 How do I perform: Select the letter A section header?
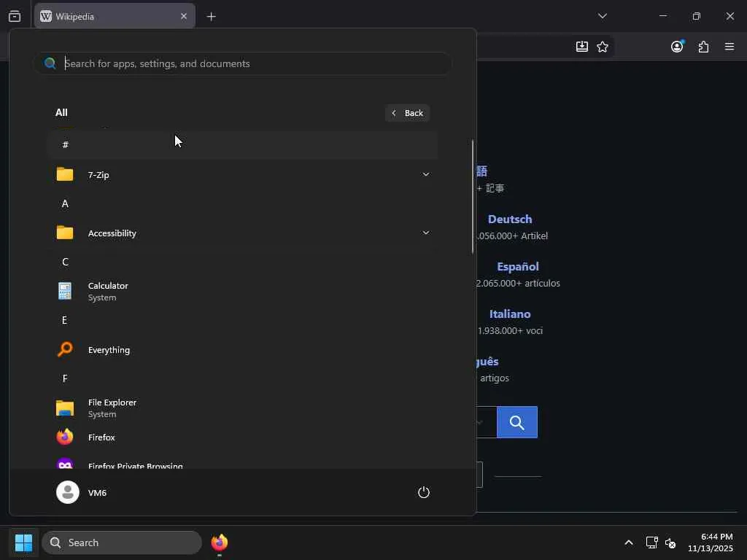pyautogui.click(x=65, y=204)
